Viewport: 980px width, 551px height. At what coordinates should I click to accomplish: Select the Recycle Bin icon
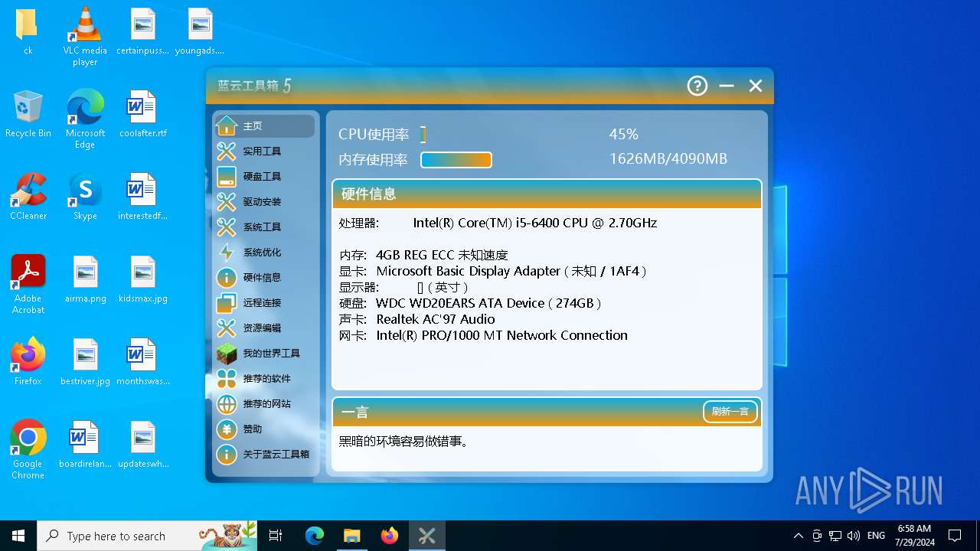coord(28,114)
